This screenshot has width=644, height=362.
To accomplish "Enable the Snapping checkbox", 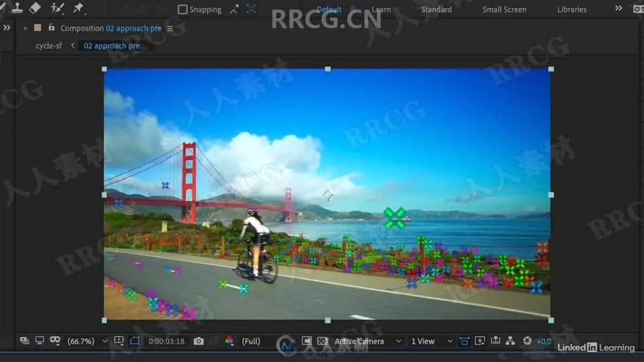I will [182, 10].
